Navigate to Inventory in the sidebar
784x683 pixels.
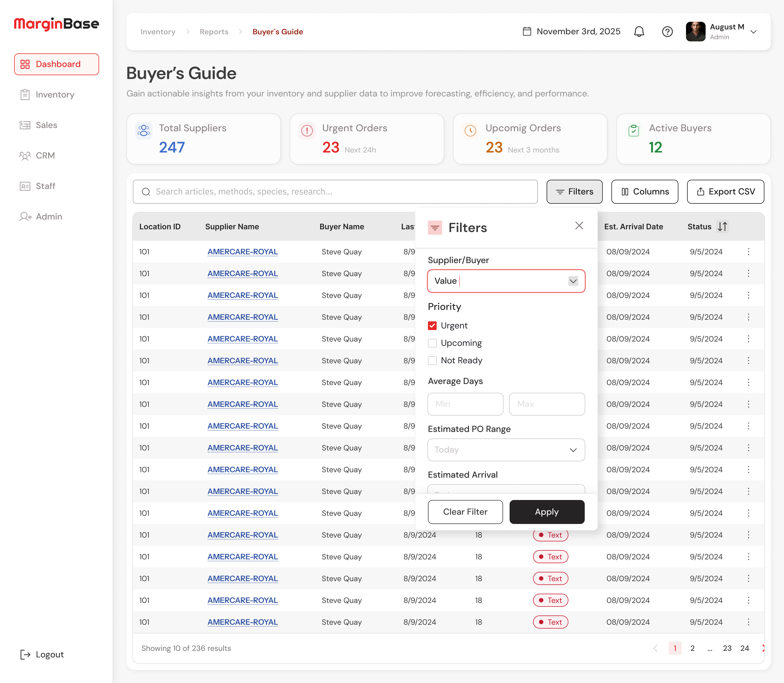(x=55, y=94)
